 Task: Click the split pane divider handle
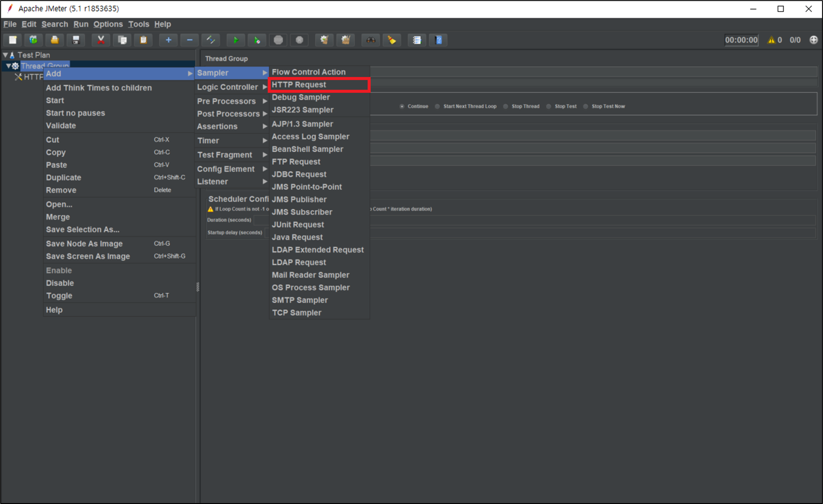click(198, 287)
